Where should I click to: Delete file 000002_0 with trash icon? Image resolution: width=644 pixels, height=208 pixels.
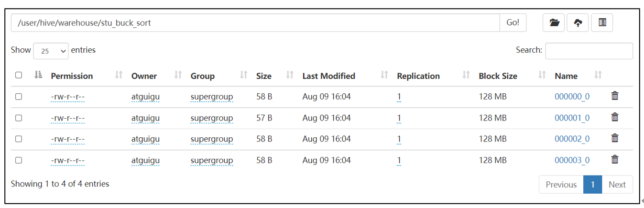coord(615,139)
